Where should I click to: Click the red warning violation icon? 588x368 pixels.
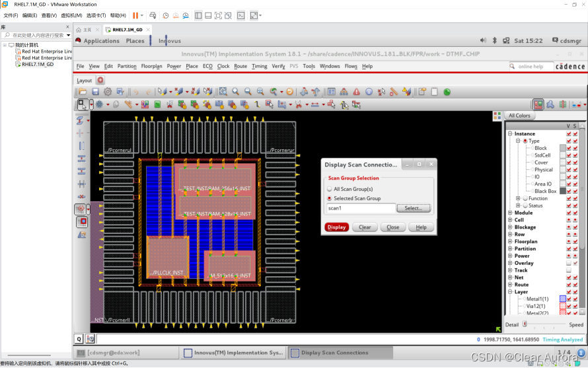356,92
